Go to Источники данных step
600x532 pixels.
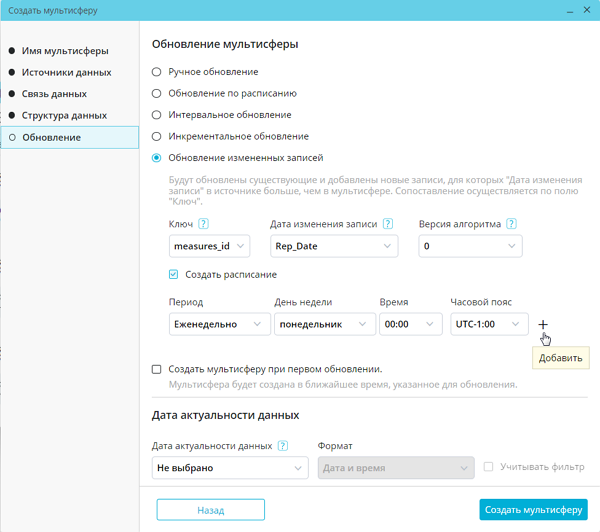66,72
